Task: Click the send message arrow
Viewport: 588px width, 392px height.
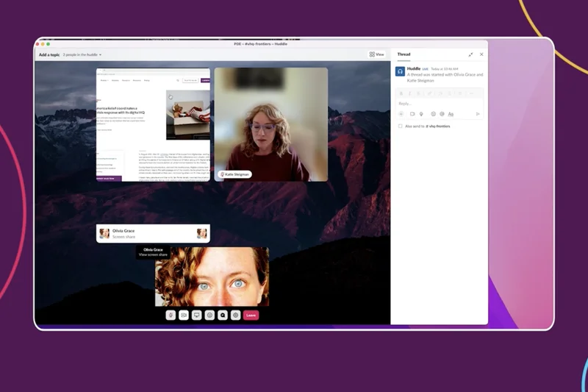Action: 478,114
